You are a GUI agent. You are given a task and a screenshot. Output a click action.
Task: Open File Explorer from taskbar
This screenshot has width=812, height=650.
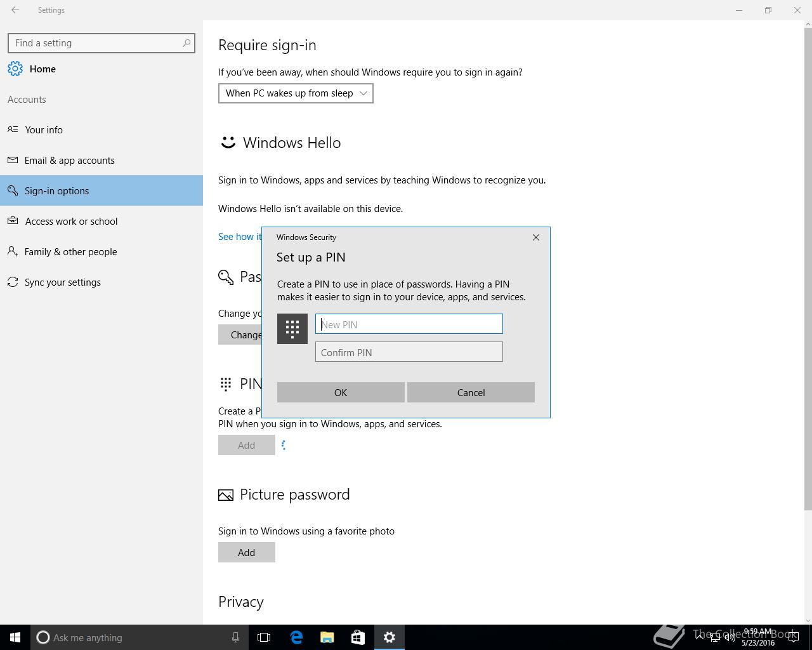pos(327,637)
